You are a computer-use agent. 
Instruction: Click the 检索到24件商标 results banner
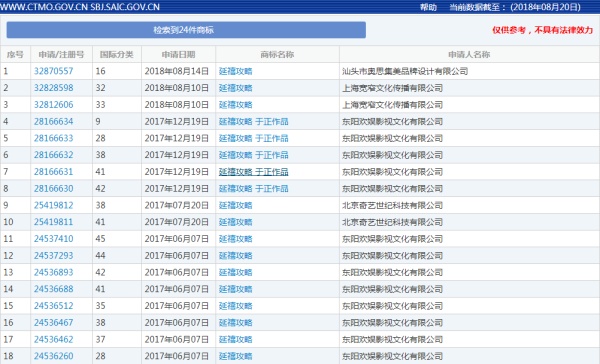click(186, 30)
